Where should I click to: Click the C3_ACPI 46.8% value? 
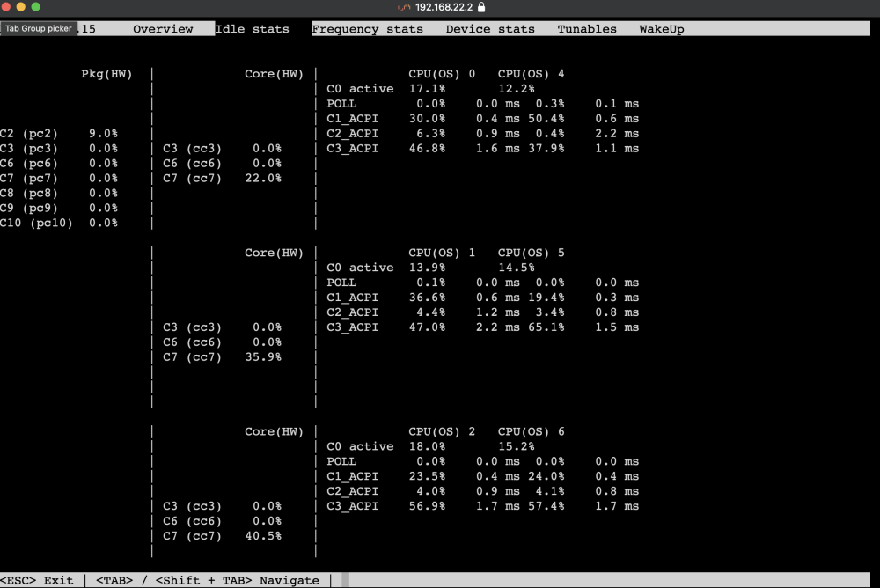click(x=427, y=148)
